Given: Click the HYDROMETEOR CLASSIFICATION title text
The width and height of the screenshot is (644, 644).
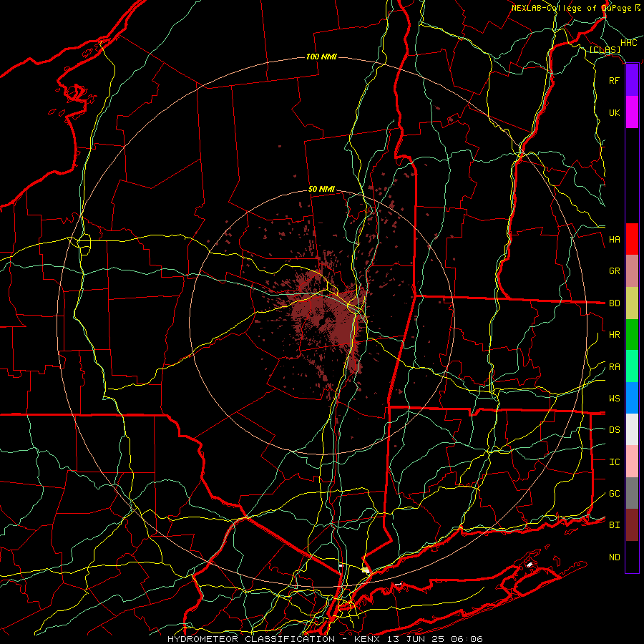Looking at the screenshot, I should pos(251,639).
